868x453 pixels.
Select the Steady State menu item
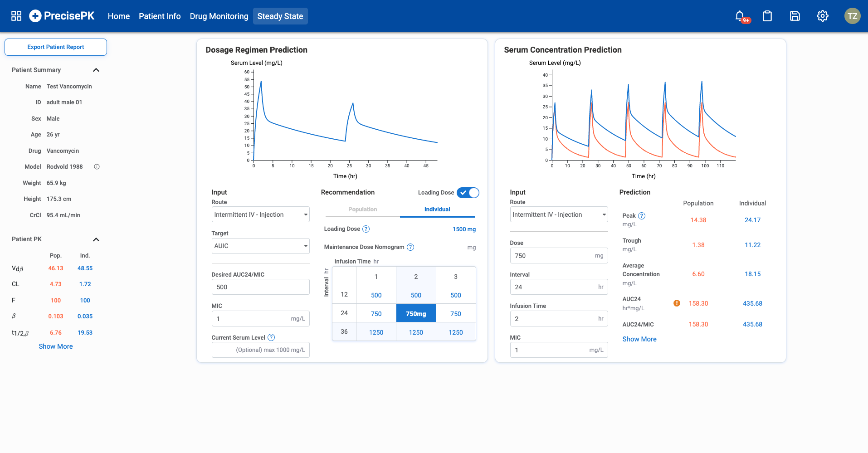(280, 16)
